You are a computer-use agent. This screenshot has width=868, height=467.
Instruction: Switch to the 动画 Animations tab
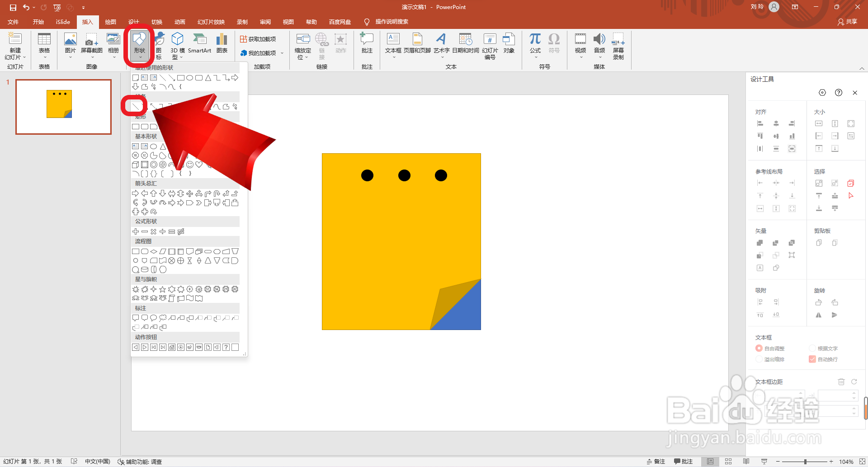[x=180, y=22]
